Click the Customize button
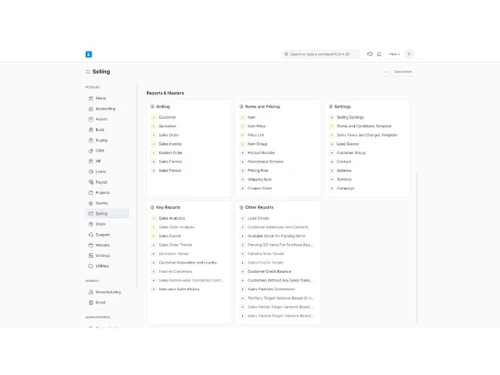 click(403, 72)
